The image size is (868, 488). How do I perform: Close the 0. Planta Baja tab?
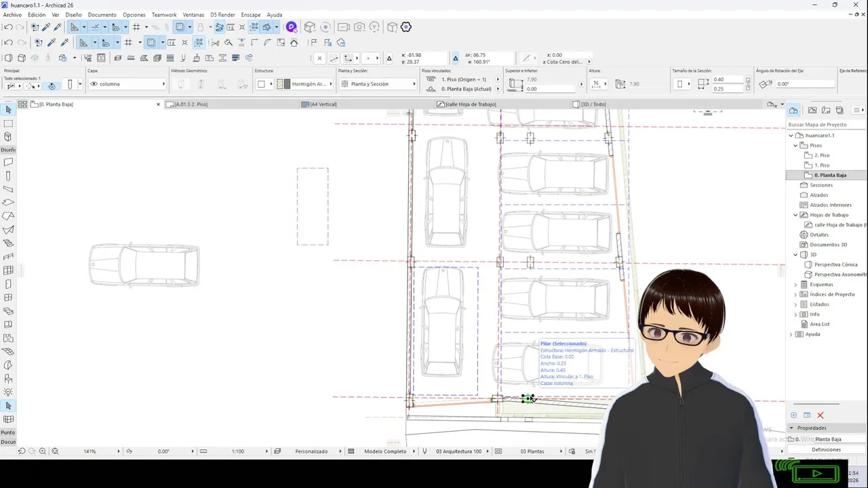(158, 104)
